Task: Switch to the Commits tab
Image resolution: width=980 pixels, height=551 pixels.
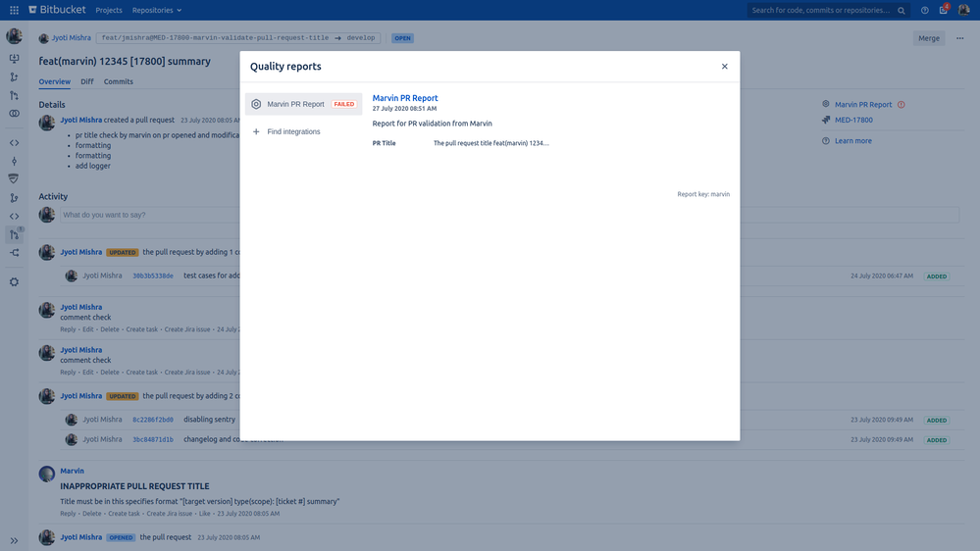Action: (118, 81)
